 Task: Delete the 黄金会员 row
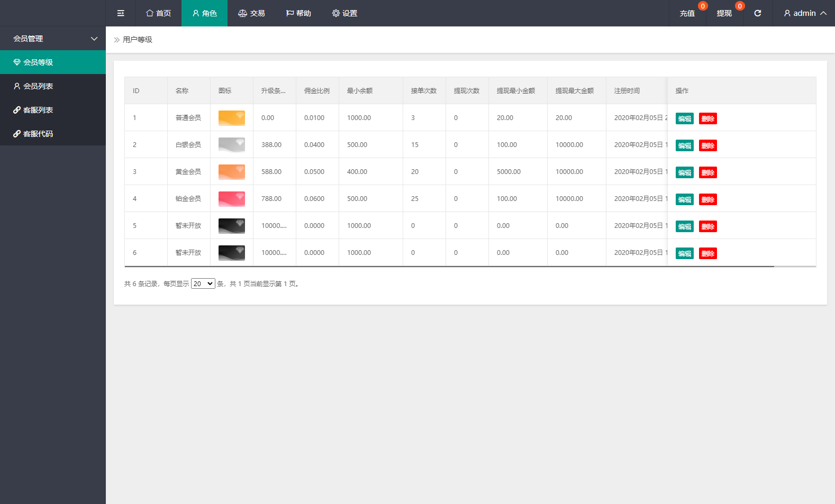click(708, 172)
